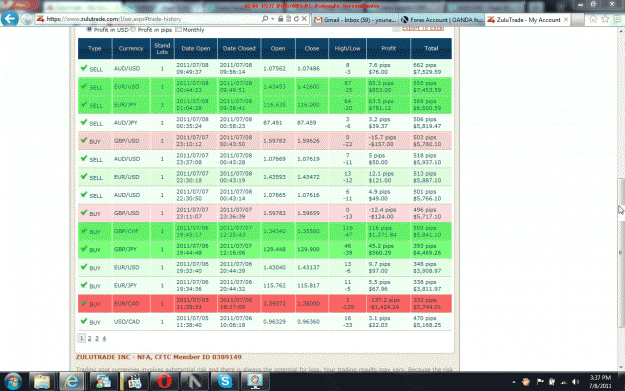Click the address bar with the zulutrade URL
625x391 pixels.
[x=147, y=19]
